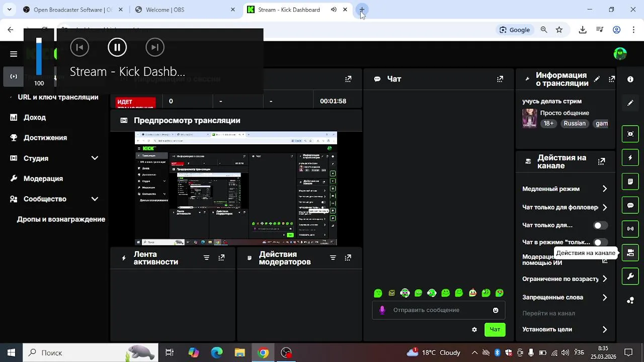
Task: Click the 18+ tag
Action: 548,123
